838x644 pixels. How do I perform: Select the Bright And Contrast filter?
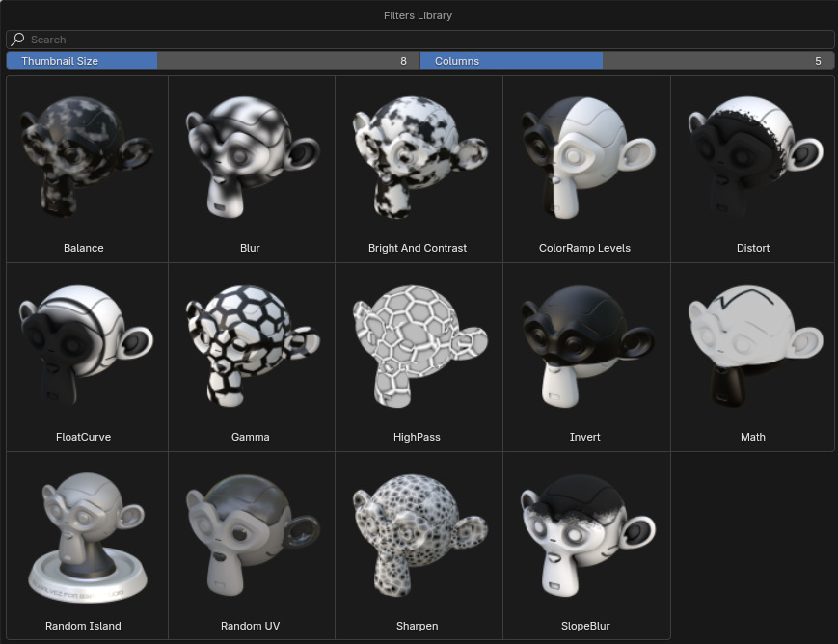coord(418,157)
